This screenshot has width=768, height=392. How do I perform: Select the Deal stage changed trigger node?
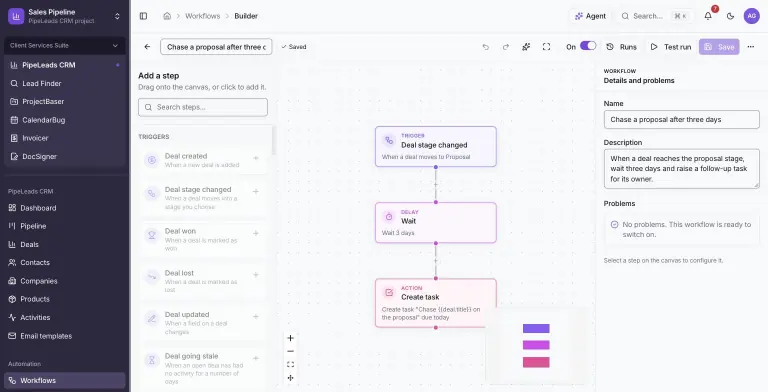tap(436, 147)
